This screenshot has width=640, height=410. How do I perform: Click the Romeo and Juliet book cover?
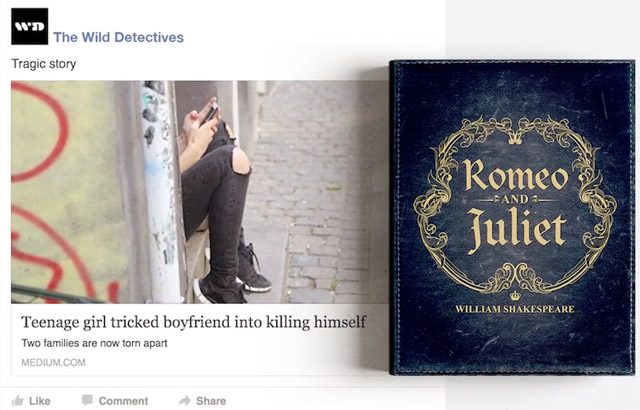point(512,217)
